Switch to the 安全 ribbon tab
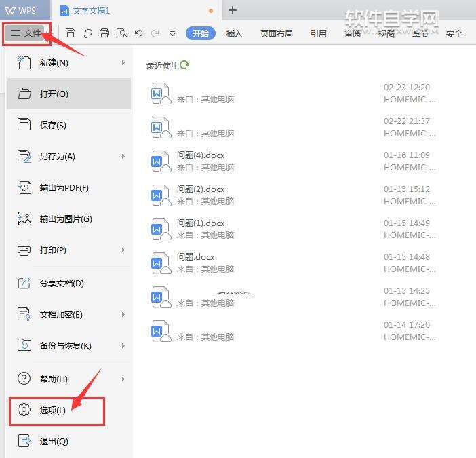The width and height of the screenshot is (476, 458). tap(454, 33)
